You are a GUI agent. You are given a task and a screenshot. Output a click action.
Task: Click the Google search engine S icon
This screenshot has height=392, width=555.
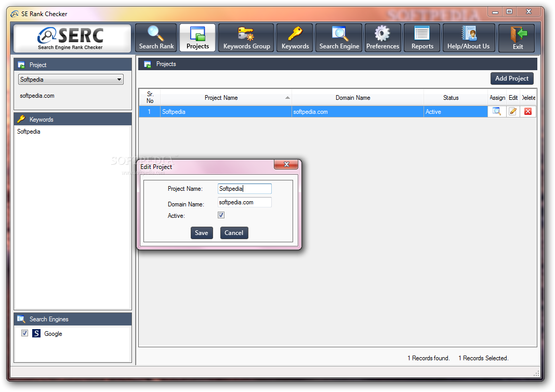[x=36, y=333]
